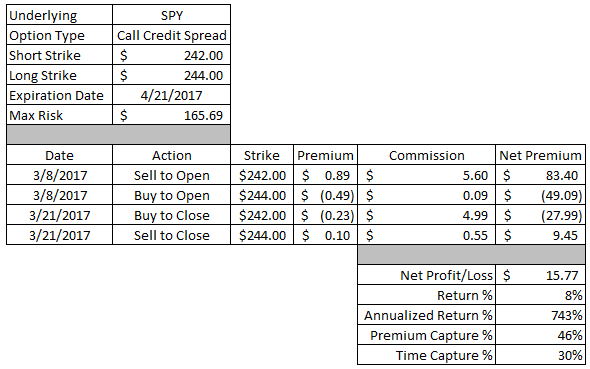Select the Short Strike value 242.00
The width and height of the screenshot is (590, 369).
pyautogui.click(x=172, y=55)
